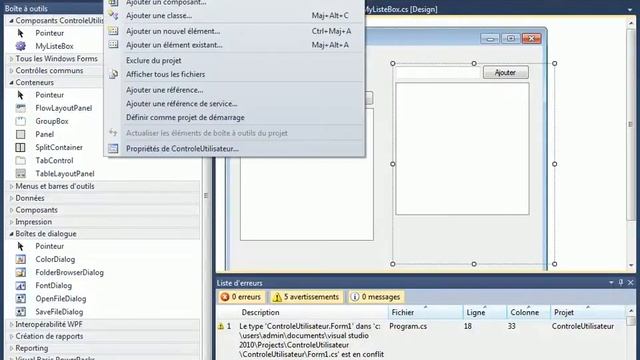Click the Ajouter button on the form
640x360 pixels.
(506, 72)
